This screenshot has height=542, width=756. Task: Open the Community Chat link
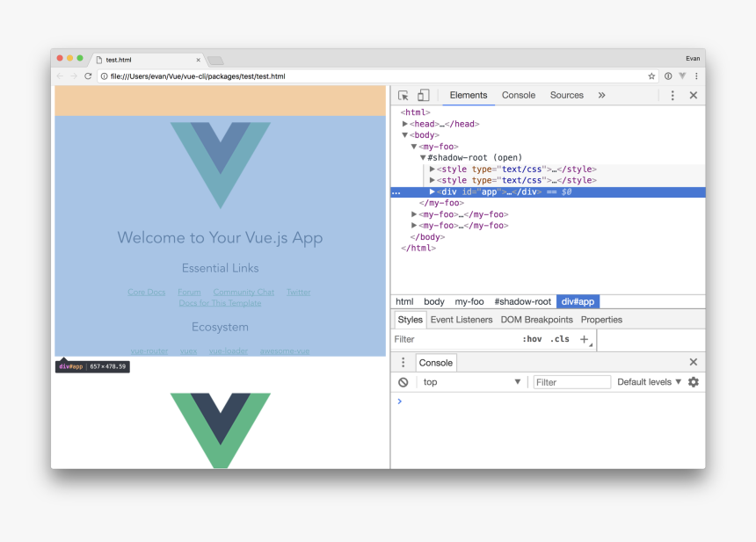(244, 292)
